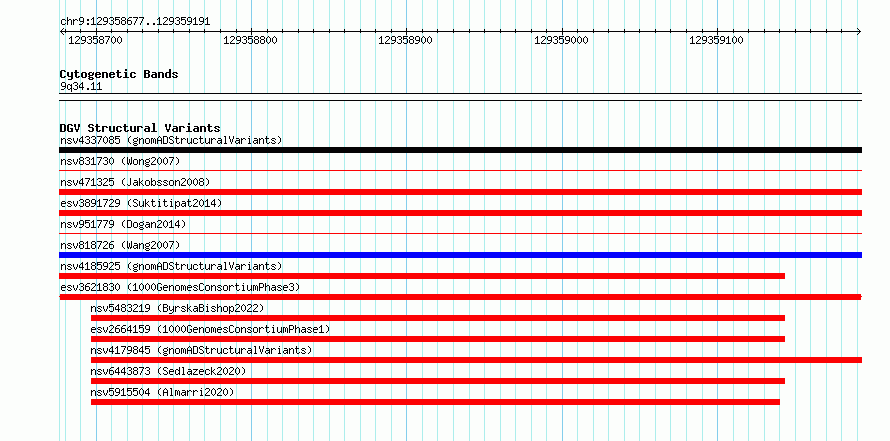Open esv3621830 (1000GenomesConsortiumPhase3) label
The height and width of the screenshot is (441, 890).
point(180,287)
